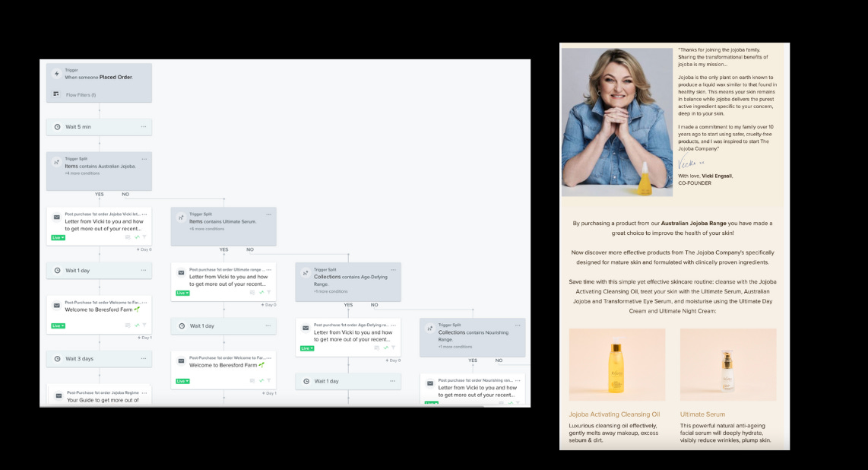
Task: Open Live status dropdown on Ultimate range email
Action: (x=182, y=293)
